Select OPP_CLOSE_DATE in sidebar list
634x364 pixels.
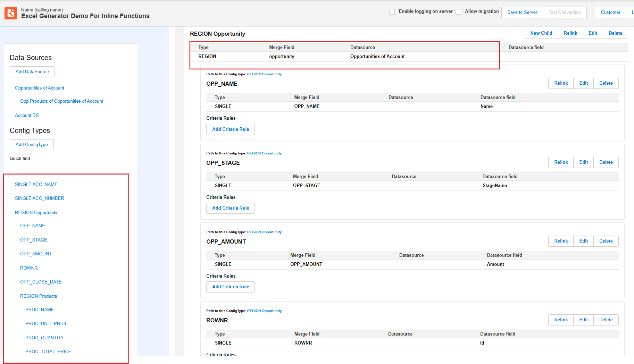pos(41,282)
